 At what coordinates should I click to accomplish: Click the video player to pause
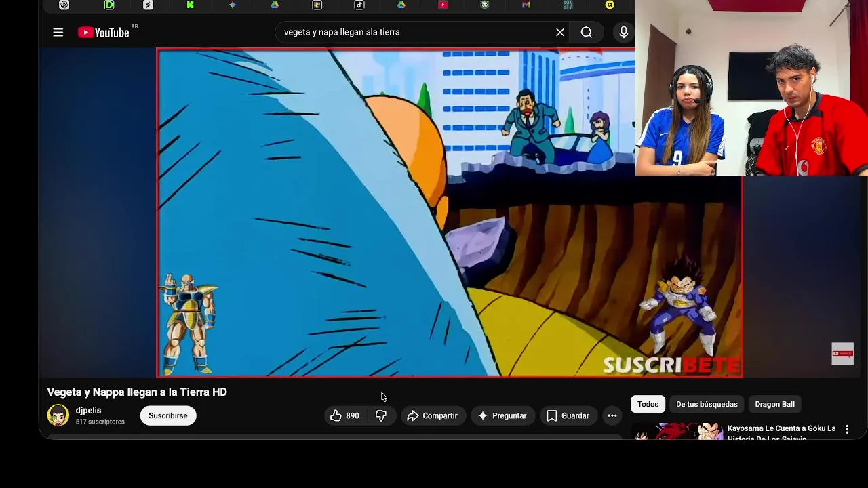tap(396, 212)
